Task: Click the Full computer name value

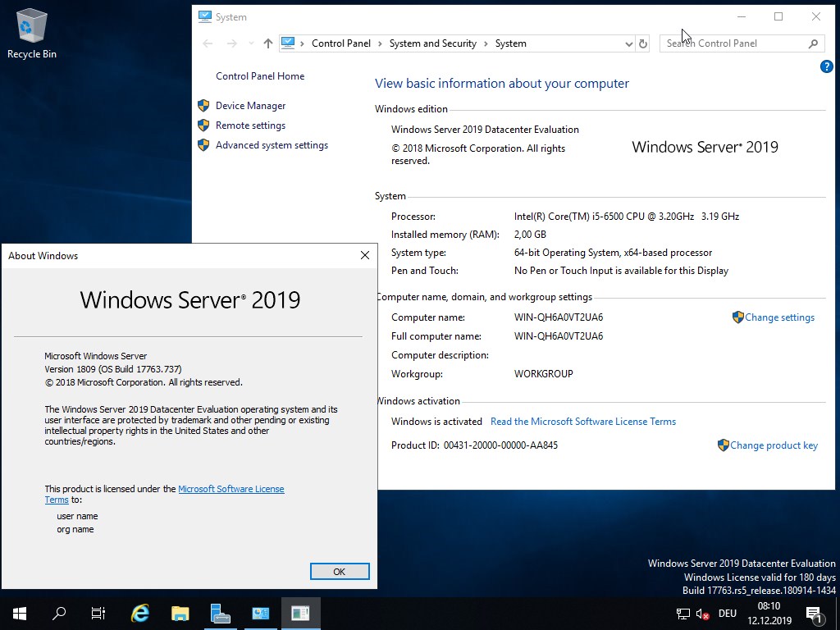Action: (558, 336)
